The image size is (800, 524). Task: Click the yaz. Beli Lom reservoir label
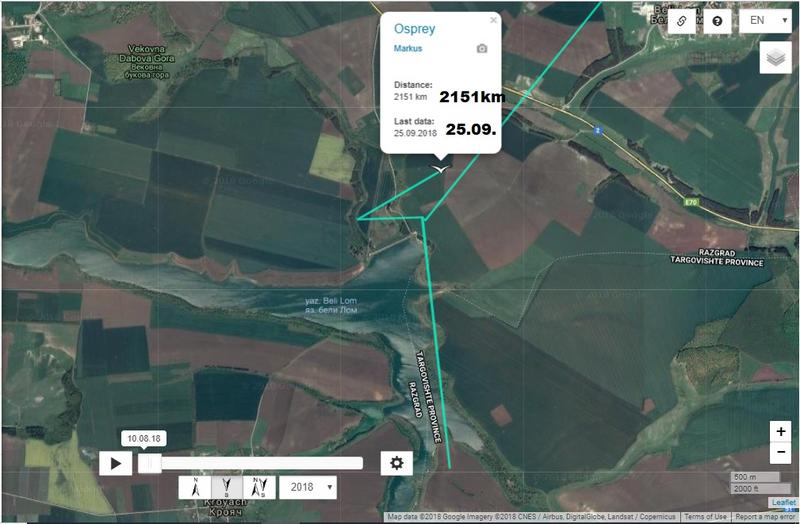[331, 305]
